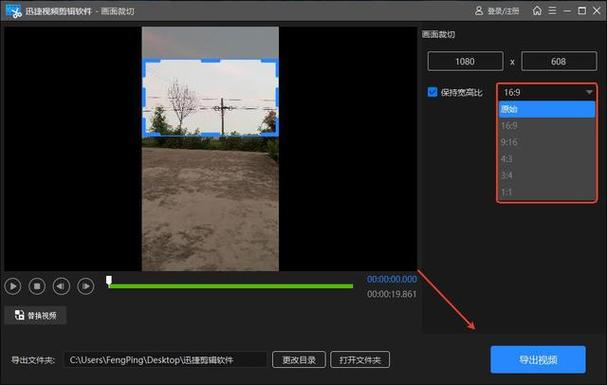Click the total duration 00:00:19.861
The height and width of the screenshot is (385, 607).
point(392,294)
